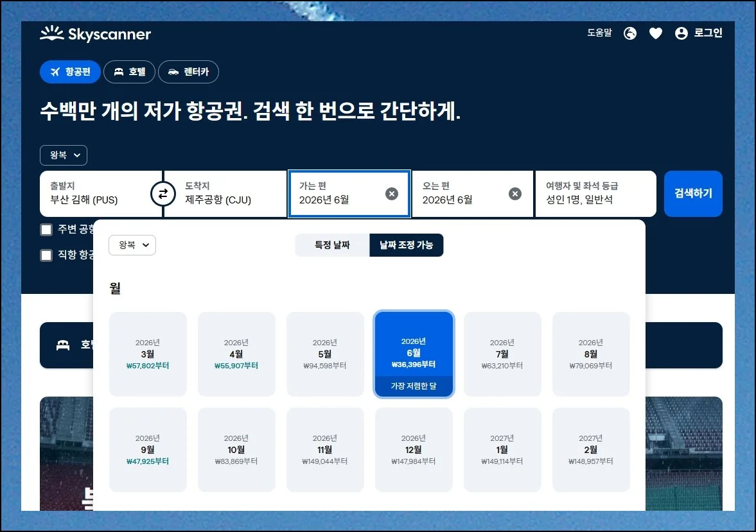Open the 여행자 및 좌석 등급 selector
This screenshot has width=756, height=532.
[595, 193]
